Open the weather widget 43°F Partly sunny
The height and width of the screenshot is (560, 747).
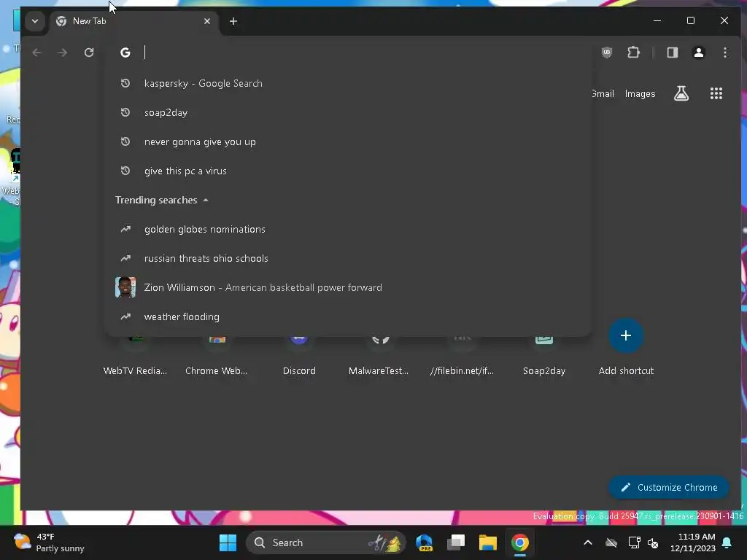click(49, 542)
